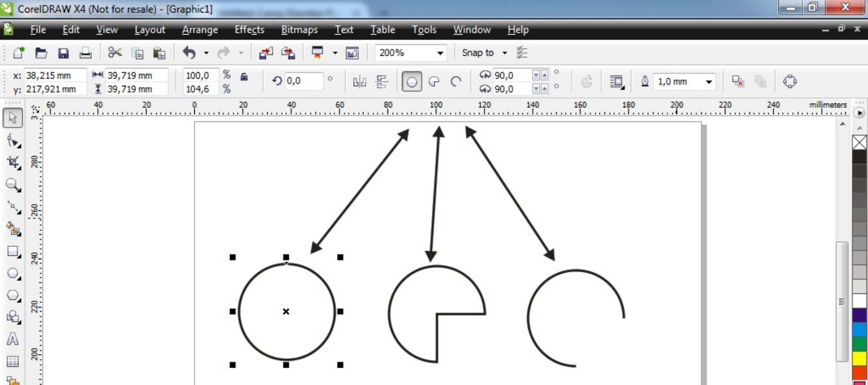868x385 pixels.
Task: Select the Ellipse tool
Action: [13, 274]
